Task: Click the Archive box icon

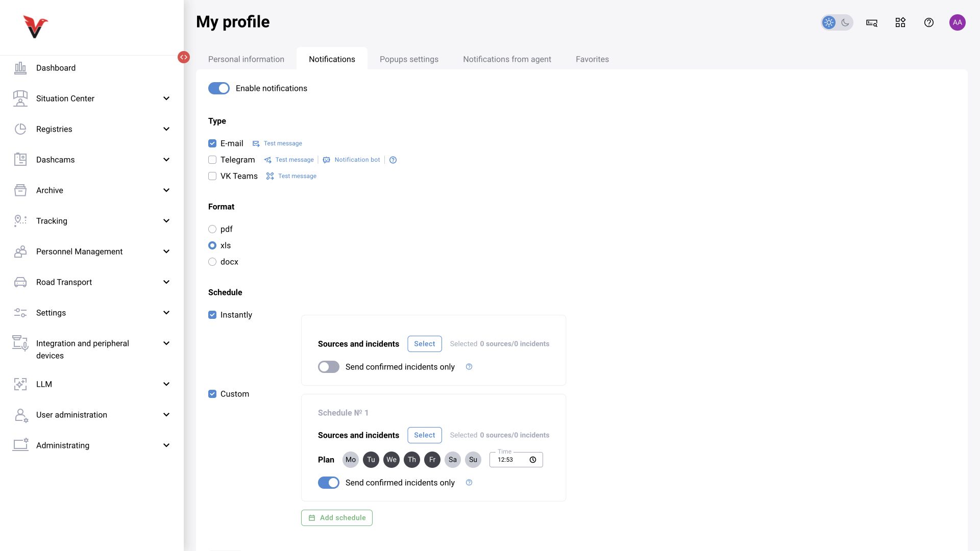Action: (20, 190)
